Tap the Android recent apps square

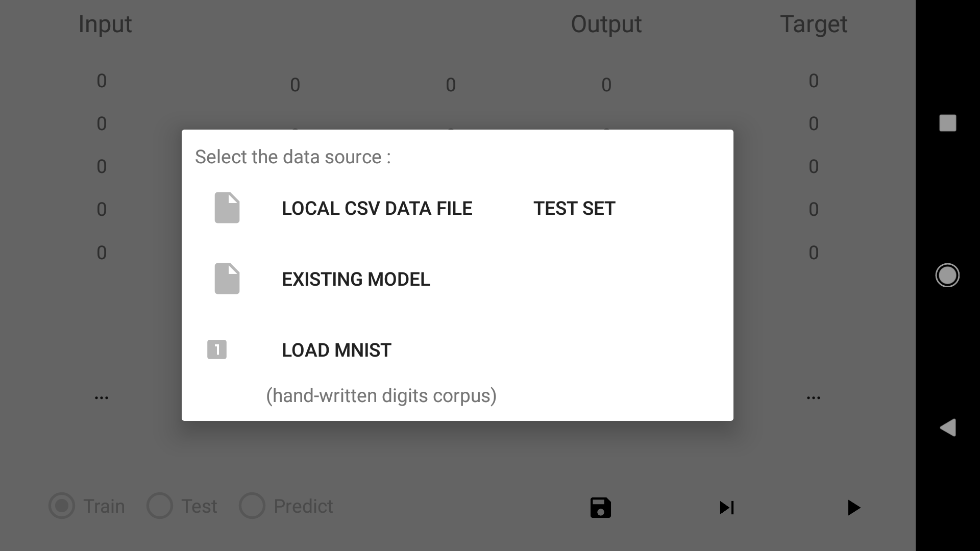pos(947,123)
